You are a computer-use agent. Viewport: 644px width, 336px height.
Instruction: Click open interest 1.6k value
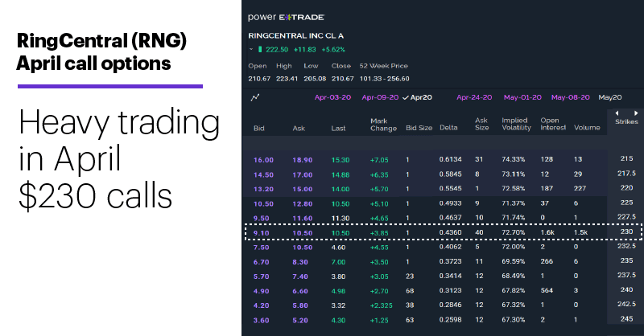547,232
